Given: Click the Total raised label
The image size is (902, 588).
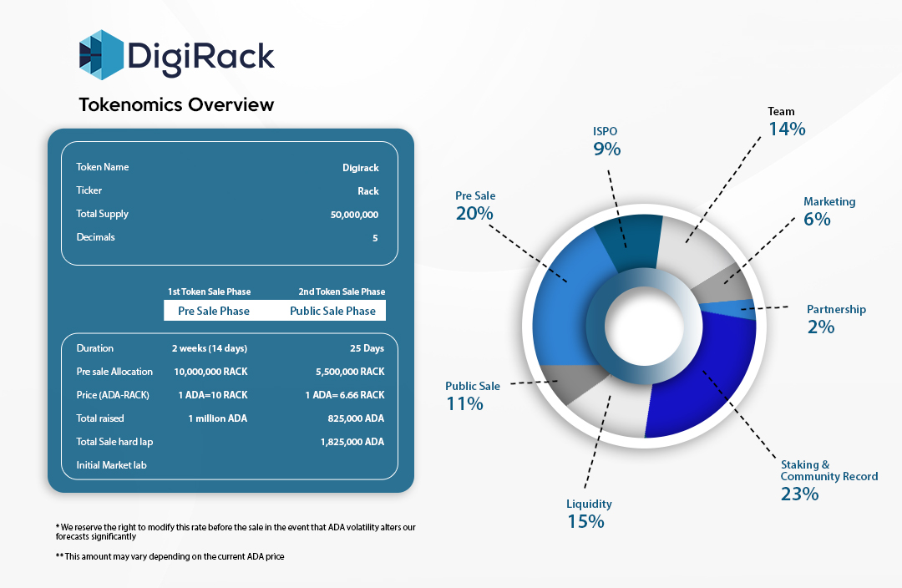Looking at the screenshot, I should 100,418.
